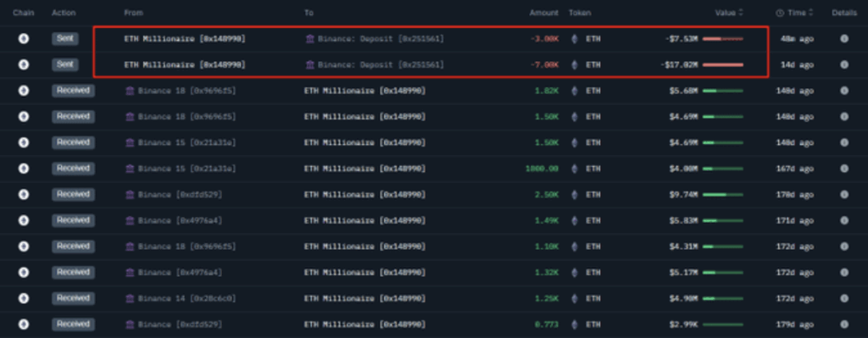Click details info icon in the $4.08M row
The image size is (868, 338).
(x=843, y=169)
